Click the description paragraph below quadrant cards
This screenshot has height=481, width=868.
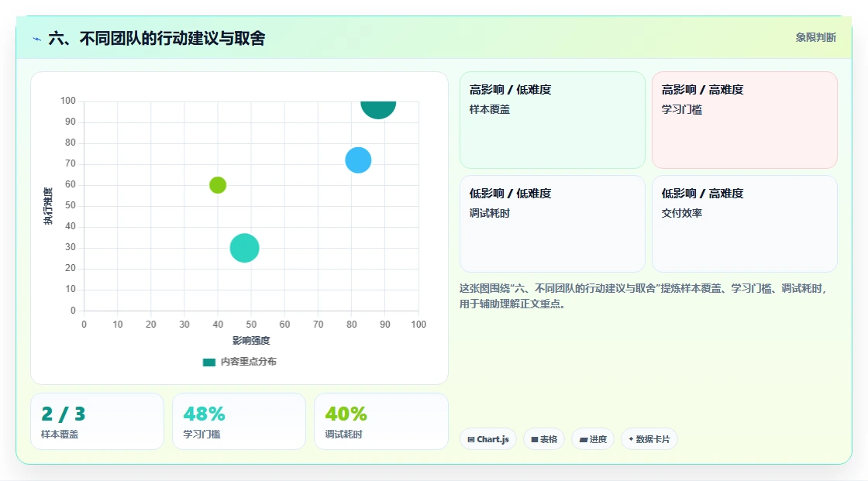[x=643, y=296]
